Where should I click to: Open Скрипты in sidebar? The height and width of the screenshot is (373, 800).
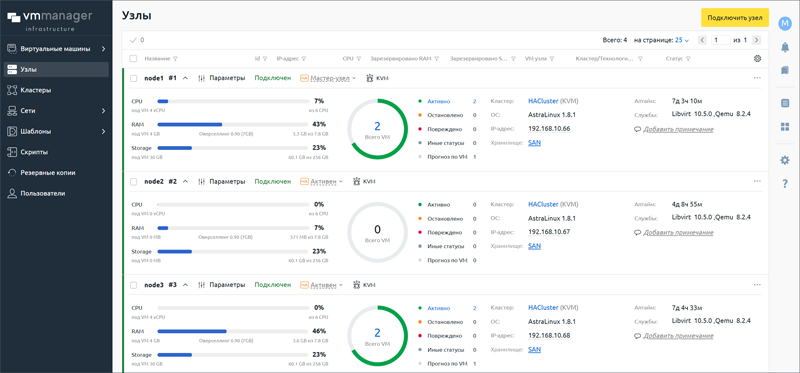(56, 152)
